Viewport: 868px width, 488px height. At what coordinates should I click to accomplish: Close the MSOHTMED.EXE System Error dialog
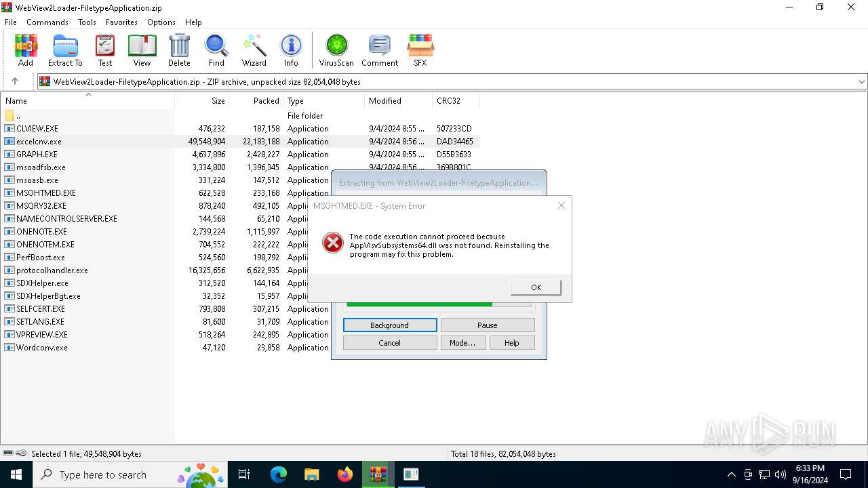561,205
